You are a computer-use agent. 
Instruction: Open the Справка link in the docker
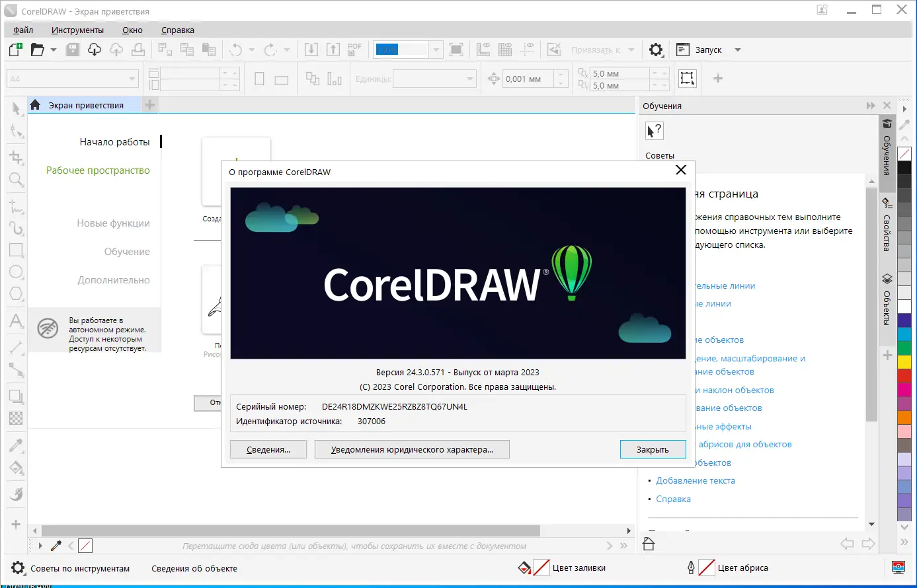coord(673,499)
